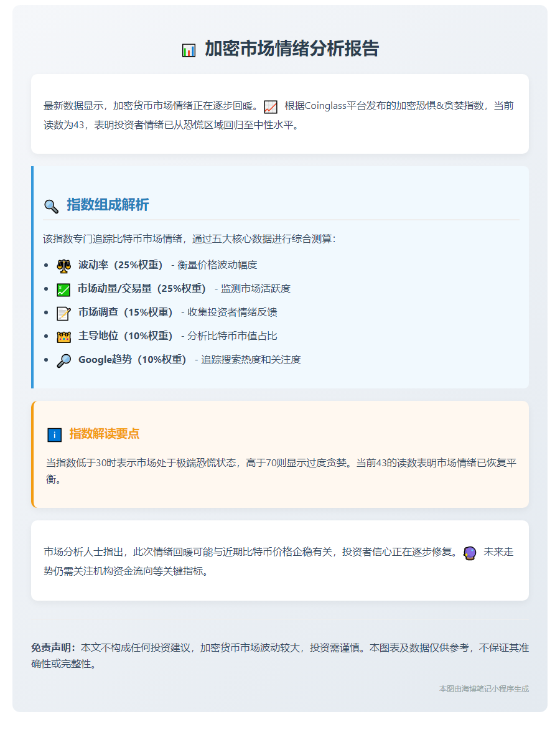
Task: Click the rising line chart emoji before Coinglass
Action: click(271, 107)
